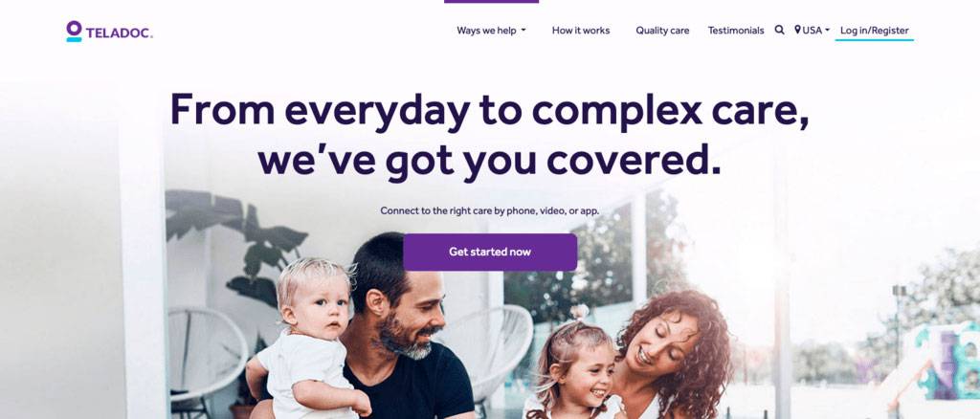Viewport: 980px width, 419px height.
Task: Click the From everyday to complex care headline
Action: coord(489,111)
